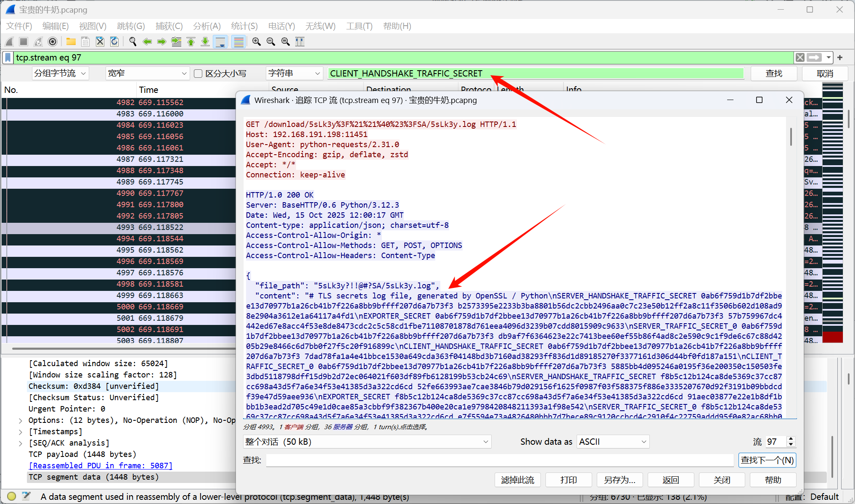Click the close capture file icon
This screenshot has height=504, width=855.
(x=100, y=42)
